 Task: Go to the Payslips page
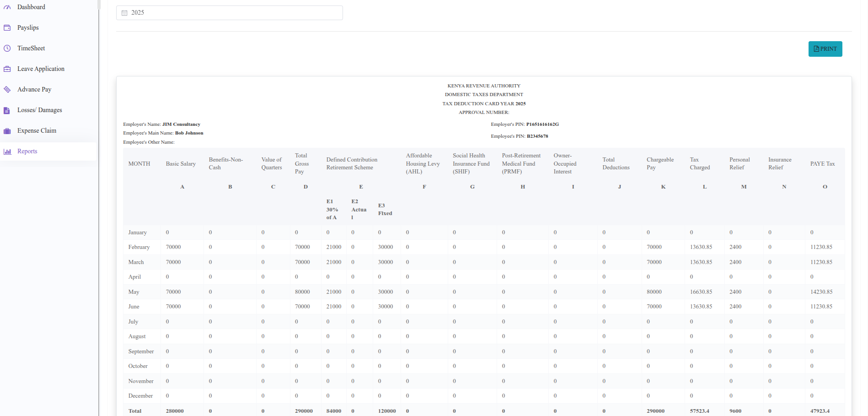coord(28,28)
